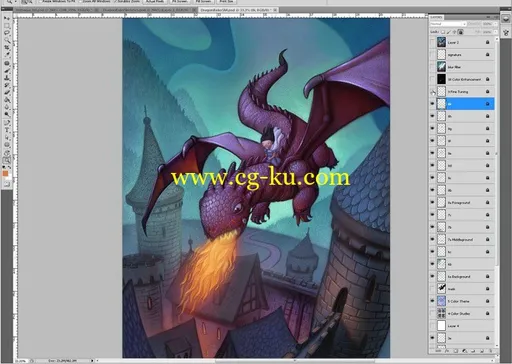Open the layer fill dropdown arrow
The width and height of the screenshot is (512, 364).
point(496,32)
